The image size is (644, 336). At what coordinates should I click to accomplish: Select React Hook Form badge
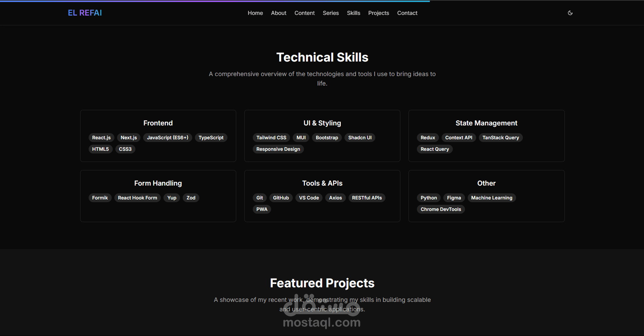(137, 198)
